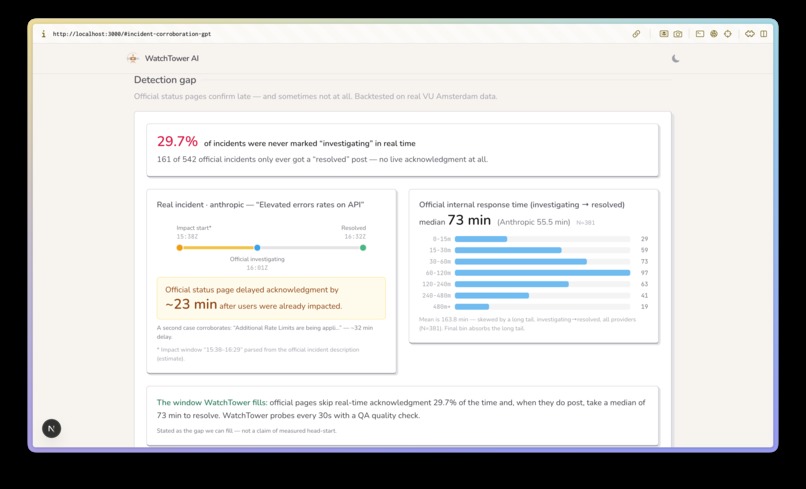This screenshot has height=489, width=806.
Task: Click the "Impact window" estimate footnote
Action: point(258,354)
